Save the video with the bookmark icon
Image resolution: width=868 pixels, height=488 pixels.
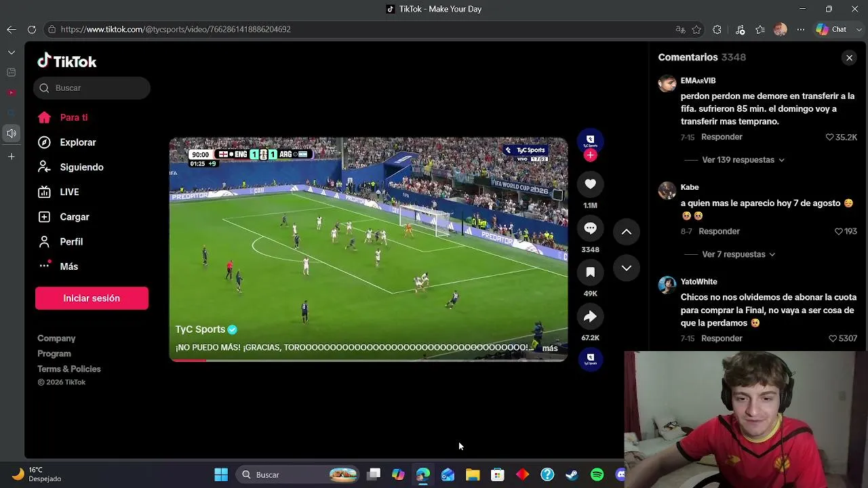coord(590,272)
